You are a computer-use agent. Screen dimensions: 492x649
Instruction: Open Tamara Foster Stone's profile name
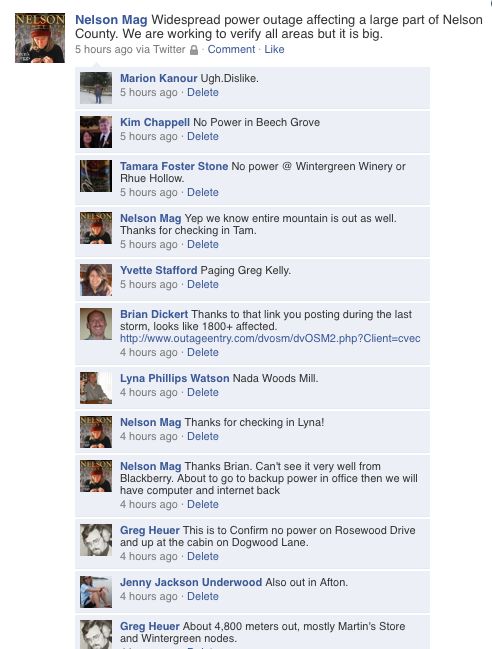(x=174, y=166)
